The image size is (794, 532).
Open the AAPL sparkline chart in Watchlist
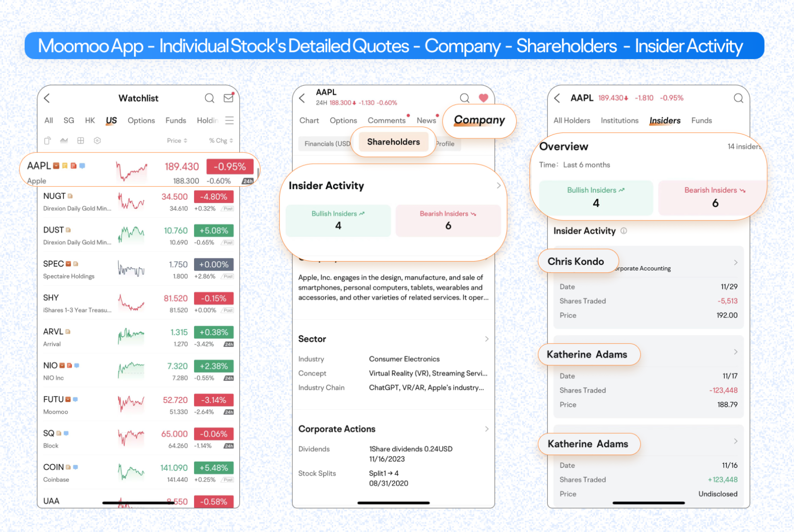[x=132, y=171]
